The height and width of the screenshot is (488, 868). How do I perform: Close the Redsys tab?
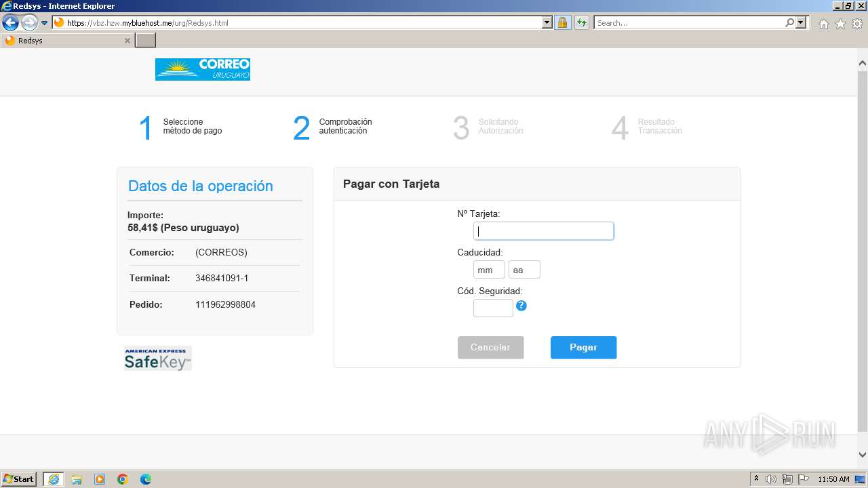point(127,41)
